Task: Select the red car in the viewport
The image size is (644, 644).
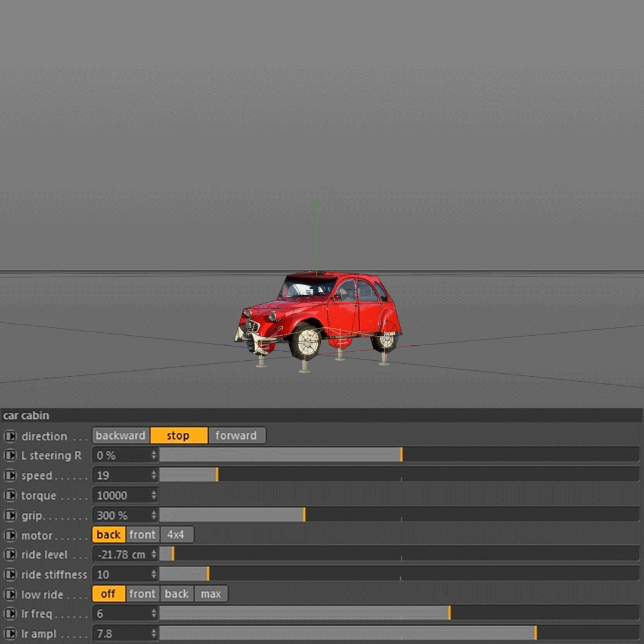Action: click(x=318, y=316)
